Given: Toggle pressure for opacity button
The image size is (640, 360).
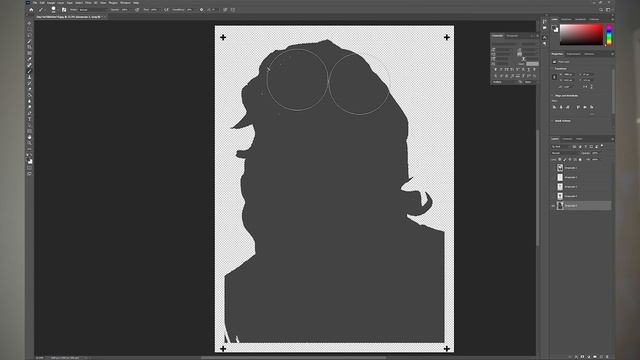Looking at the screenshot, I should point(137,10).
